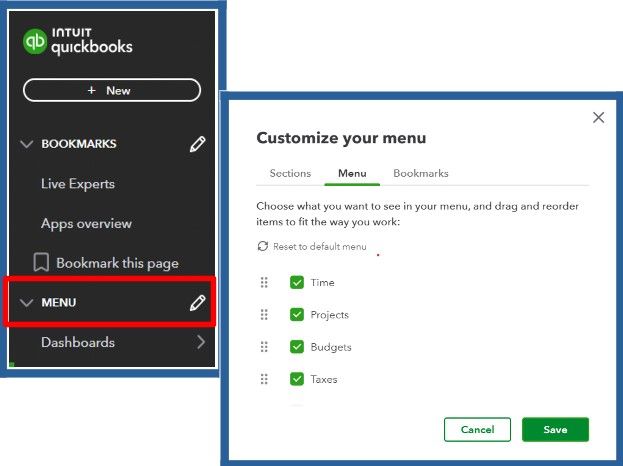Click Reset to default menu

(312, 246)
